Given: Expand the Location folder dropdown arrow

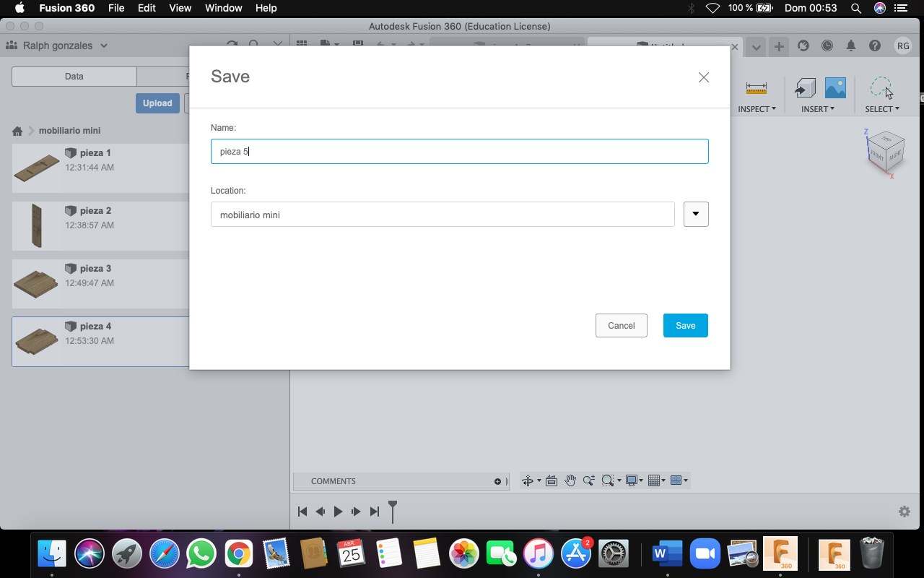Looking at the screenshot, I should 696,214.
